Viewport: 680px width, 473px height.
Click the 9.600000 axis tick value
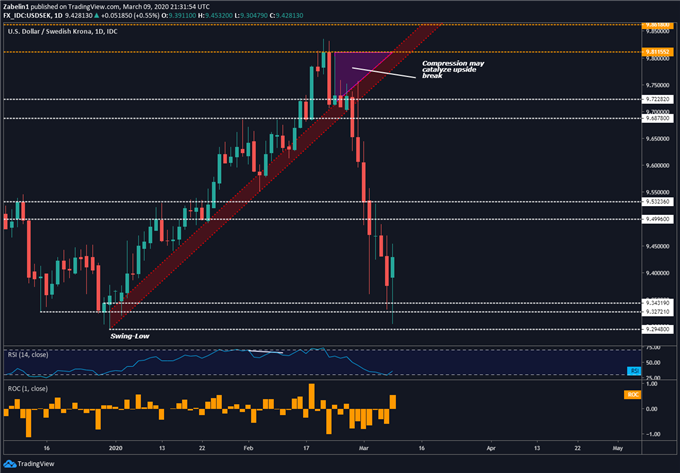657,166
